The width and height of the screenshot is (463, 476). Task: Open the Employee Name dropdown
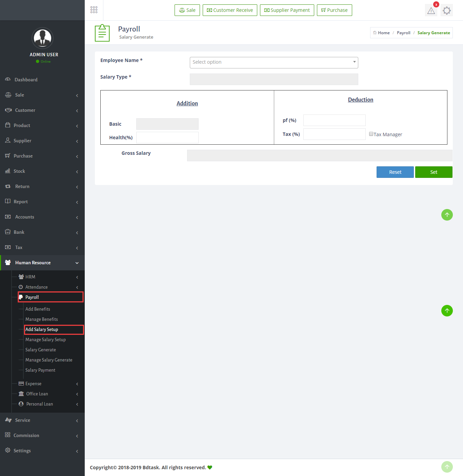[274, 62]
